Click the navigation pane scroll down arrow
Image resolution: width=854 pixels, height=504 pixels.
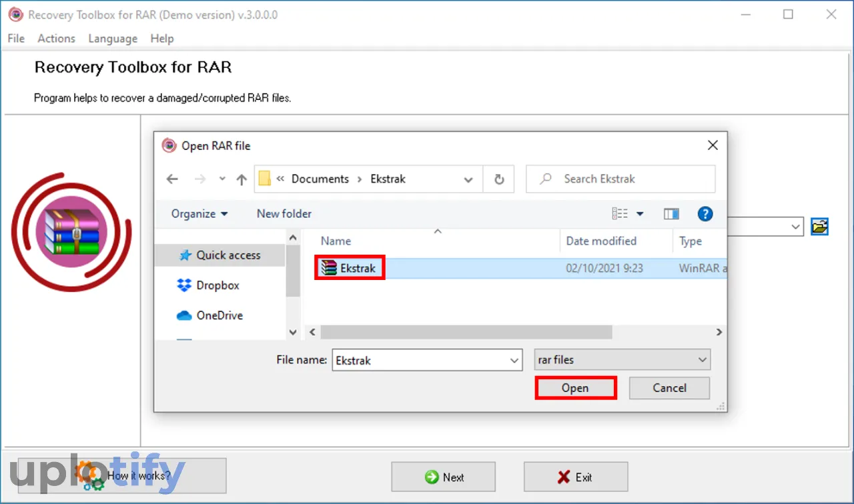[x=293, y=331]
